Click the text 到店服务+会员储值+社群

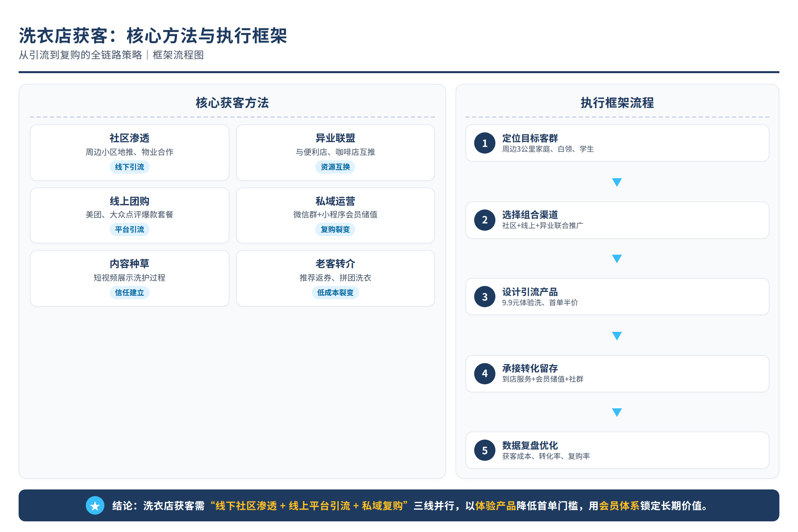coord(543,379)
